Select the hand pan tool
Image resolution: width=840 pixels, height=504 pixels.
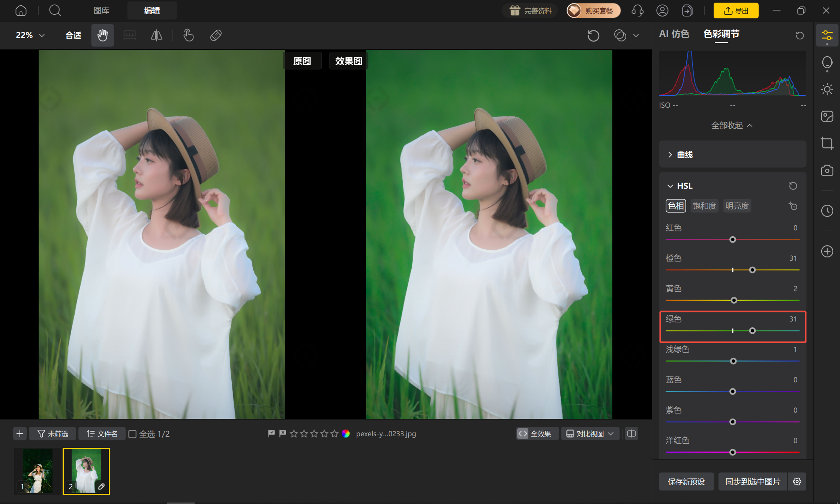102,35
